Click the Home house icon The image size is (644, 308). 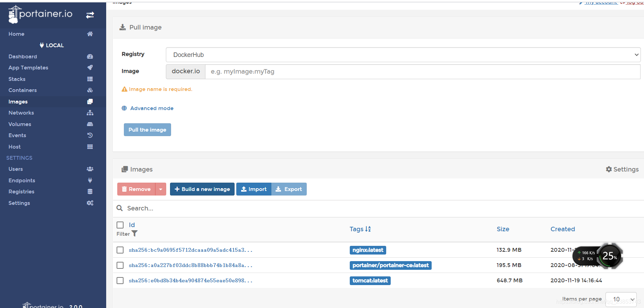click(90, 34)
